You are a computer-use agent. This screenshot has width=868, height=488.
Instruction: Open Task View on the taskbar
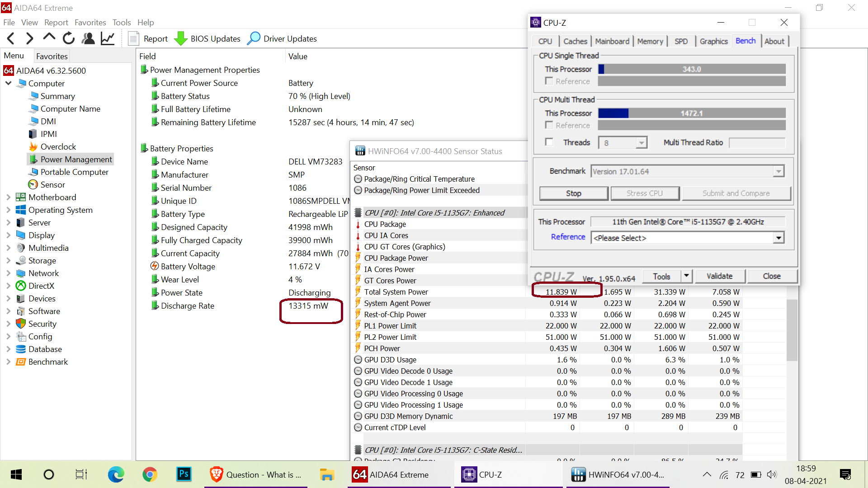[81, 474]
